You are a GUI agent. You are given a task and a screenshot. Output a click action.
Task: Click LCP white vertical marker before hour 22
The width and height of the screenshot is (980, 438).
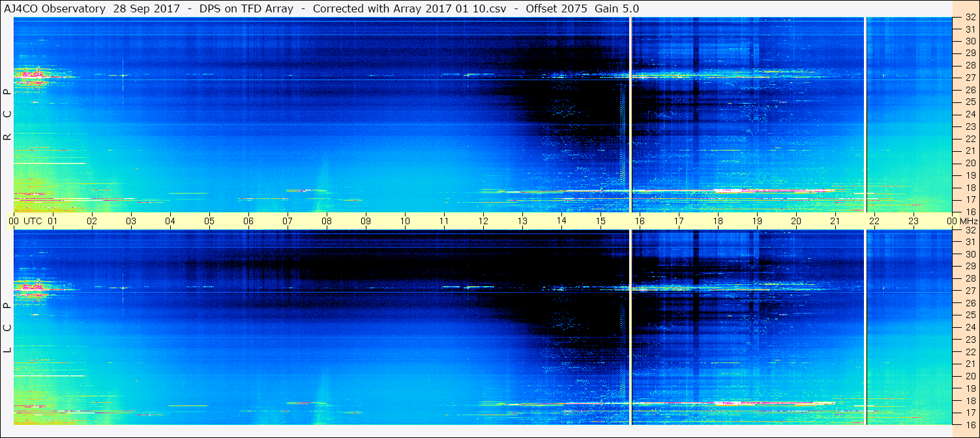pyautogui.click(x=865, y=327)
